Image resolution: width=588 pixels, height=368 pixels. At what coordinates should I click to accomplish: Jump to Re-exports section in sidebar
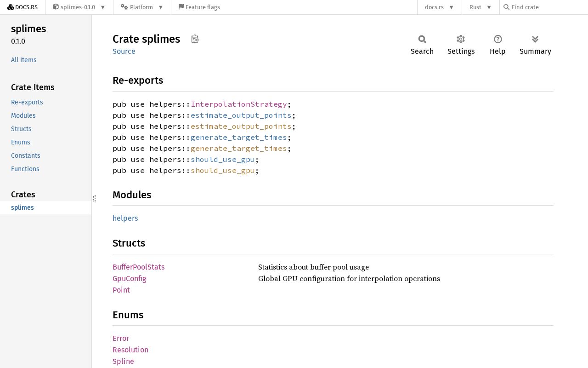[x=27, y=102]
